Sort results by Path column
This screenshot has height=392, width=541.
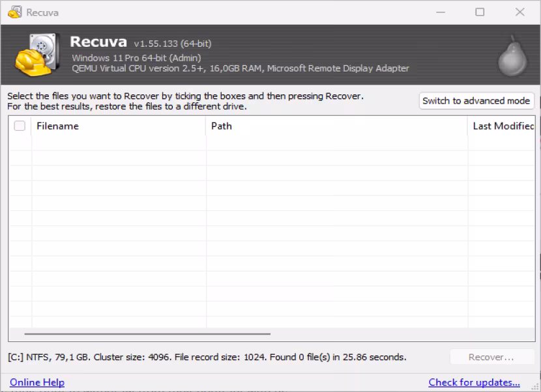(x=337, y=126)
